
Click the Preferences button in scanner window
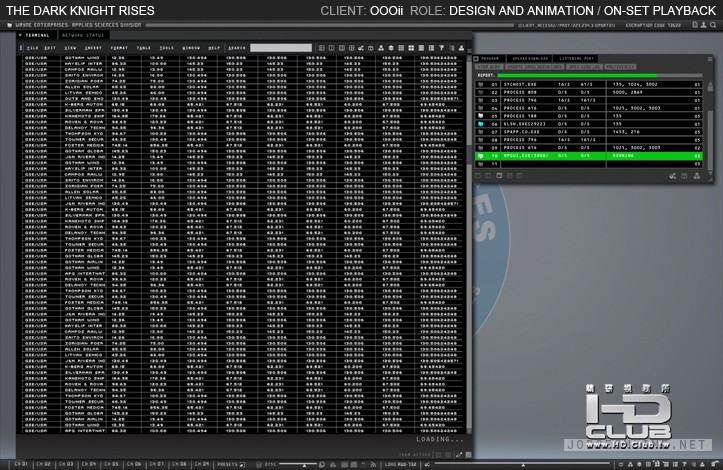coord(620,67)
